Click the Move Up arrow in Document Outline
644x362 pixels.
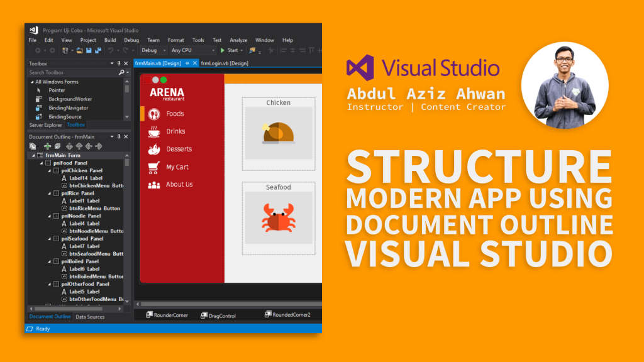(79, 146)
